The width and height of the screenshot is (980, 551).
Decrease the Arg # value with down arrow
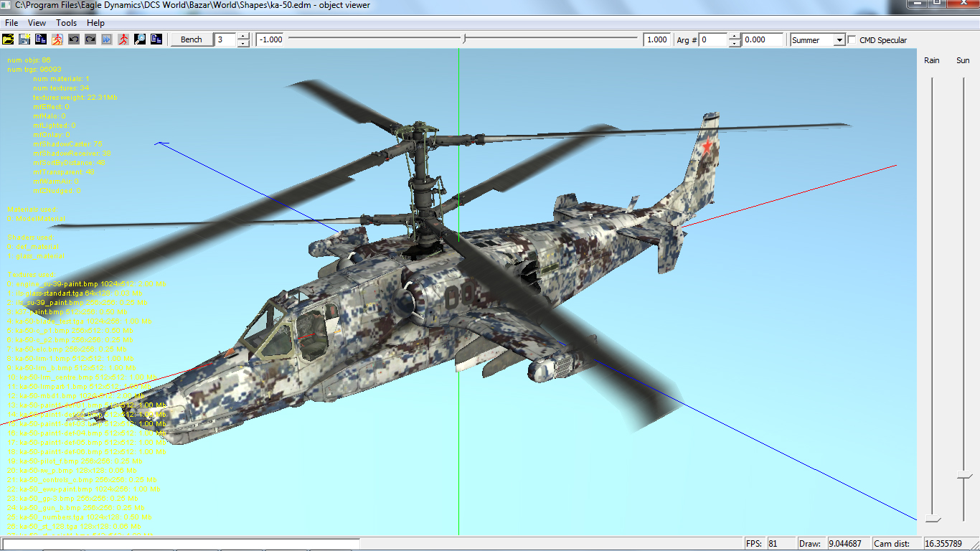734,44
